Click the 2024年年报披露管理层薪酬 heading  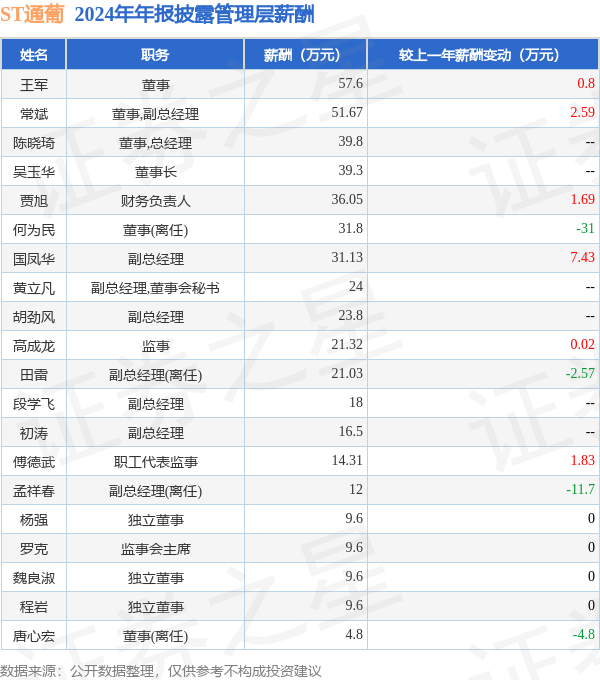194,14
